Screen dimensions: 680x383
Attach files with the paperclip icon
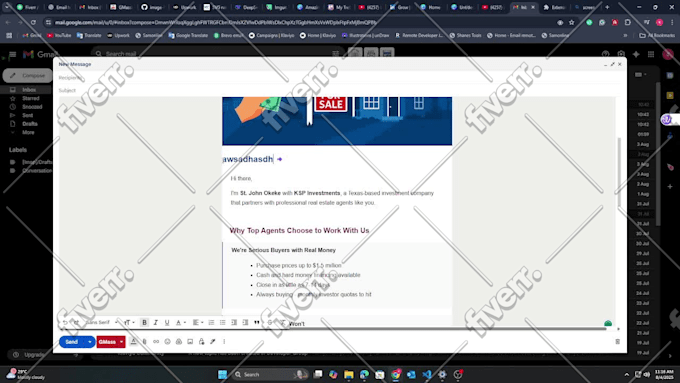point(145,342)
